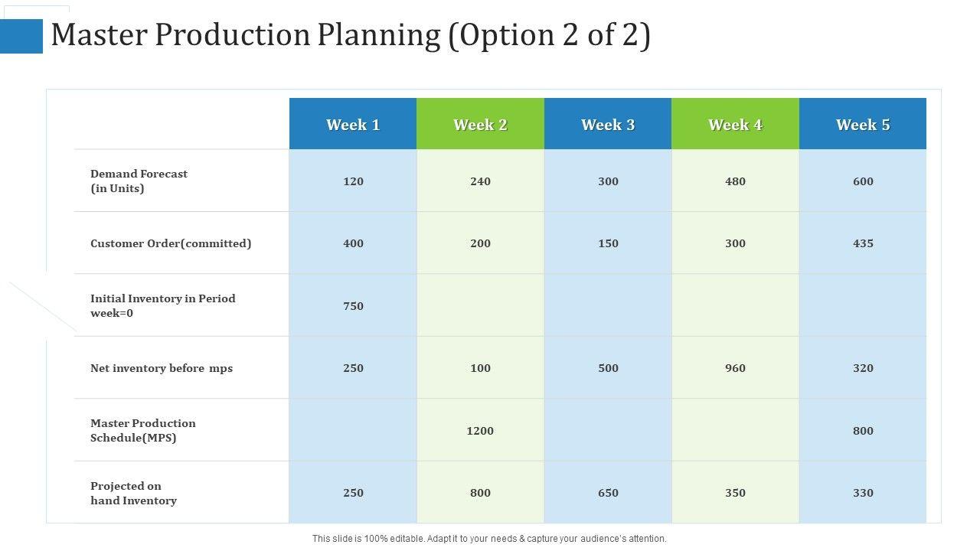980x551 pixels.
Task: Click the 435 customer order cell
Action: point(863,243)
